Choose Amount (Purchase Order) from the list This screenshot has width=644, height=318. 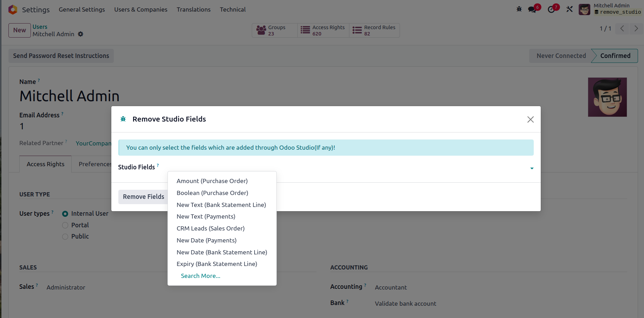pos(212,181)
